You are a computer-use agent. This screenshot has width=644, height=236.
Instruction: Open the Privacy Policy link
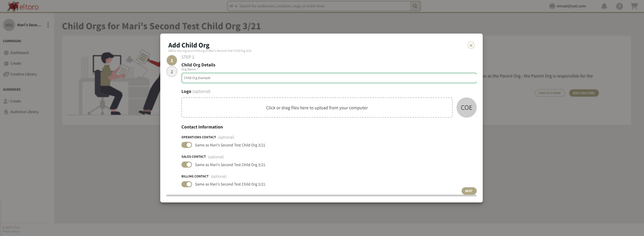(11, 231)
